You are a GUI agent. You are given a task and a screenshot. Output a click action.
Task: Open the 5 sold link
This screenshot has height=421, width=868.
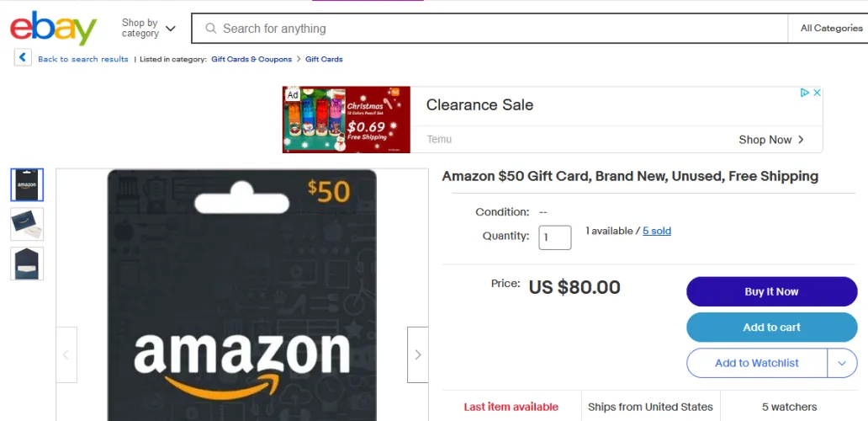pyautogui.click(x=657, y=231)
